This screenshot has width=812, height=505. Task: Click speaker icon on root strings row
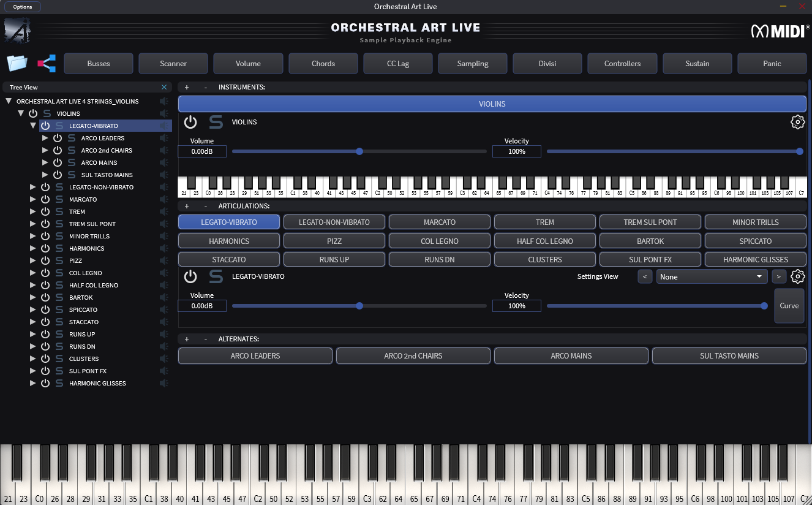point(164,101)
